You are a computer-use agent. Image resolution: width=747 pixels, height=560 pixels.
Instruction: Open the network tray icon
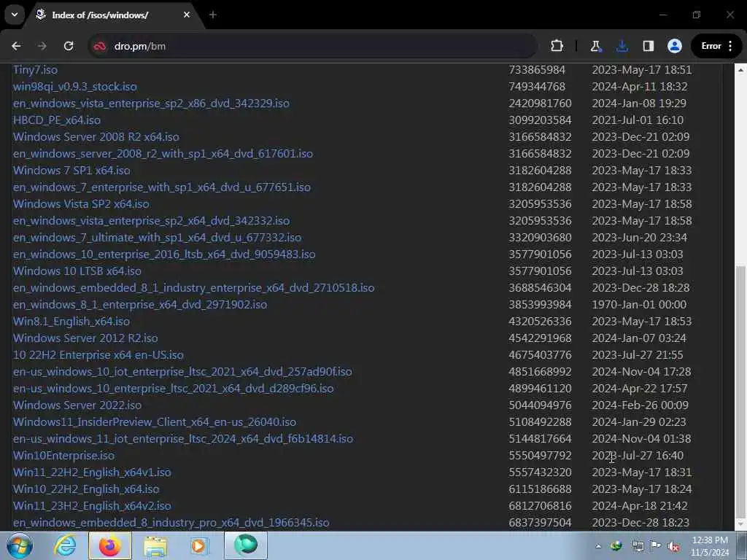(638, 546)
